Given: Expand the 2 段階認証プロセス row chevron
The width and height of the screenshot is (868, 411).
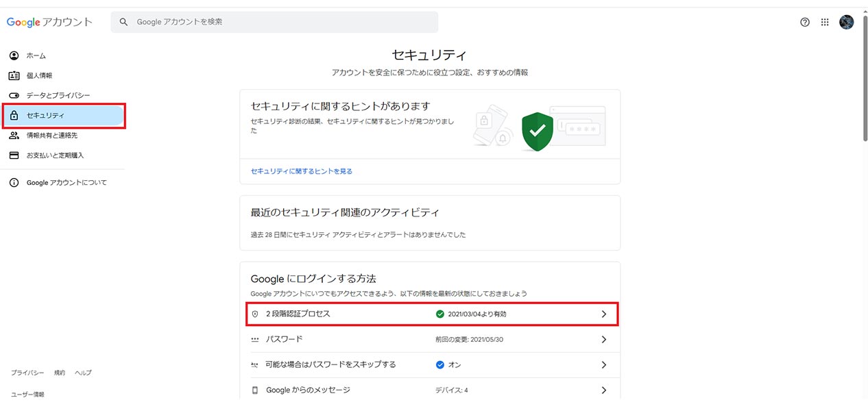Looking at the screenshot, I should point(604,314).
